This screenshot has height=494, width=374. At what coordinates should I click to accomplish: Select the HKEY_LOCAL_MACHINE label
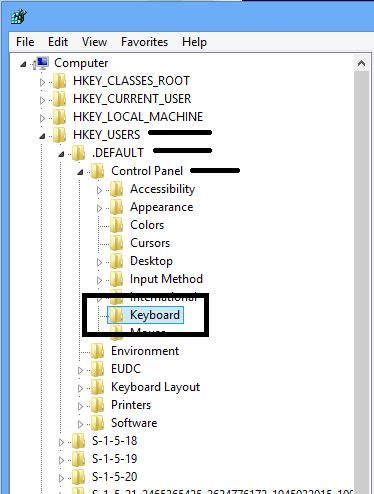click(x=138, y=117)
